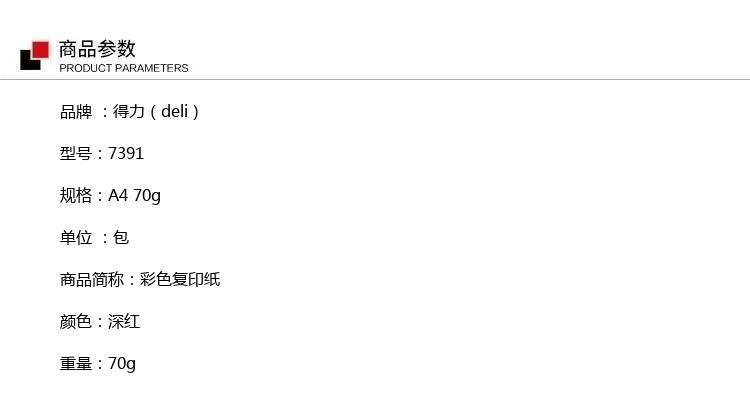750x400 pixels.
Task: Select the brand line 得力 (deli)
Action: coord(156,111)
